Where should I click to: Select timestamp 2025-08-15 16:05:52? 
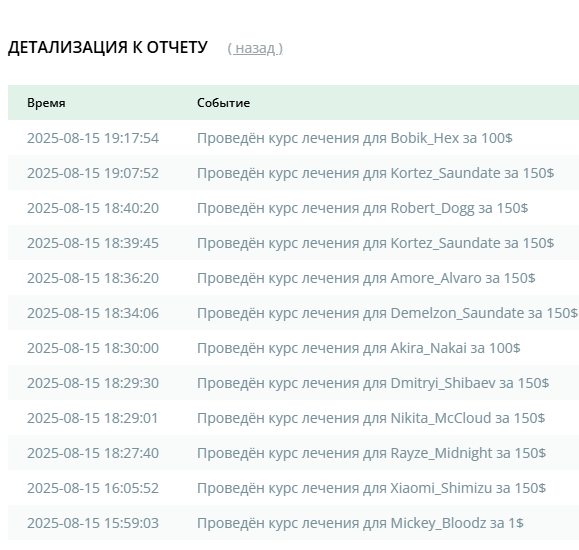click(93, 488)
